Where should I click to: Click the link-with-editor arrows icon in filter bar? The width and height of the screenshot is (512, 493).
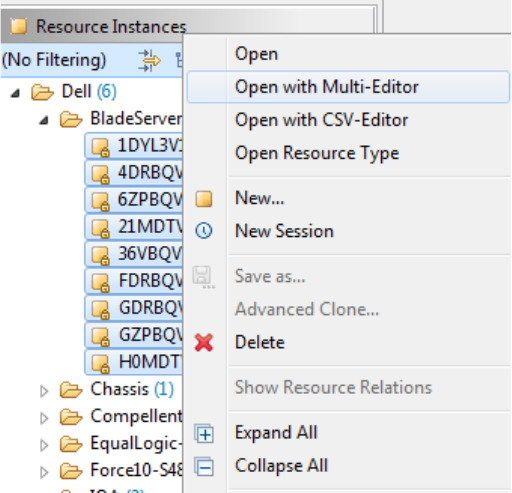[x=149, y=61]
